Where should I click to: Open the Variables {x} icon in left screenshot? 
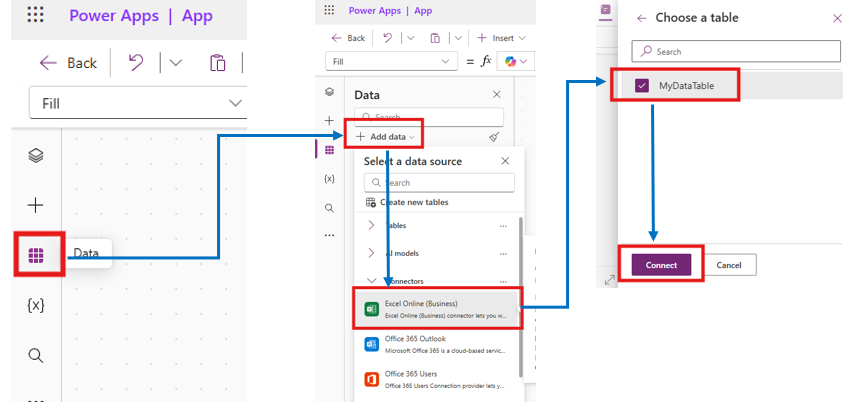pos(35,305)
